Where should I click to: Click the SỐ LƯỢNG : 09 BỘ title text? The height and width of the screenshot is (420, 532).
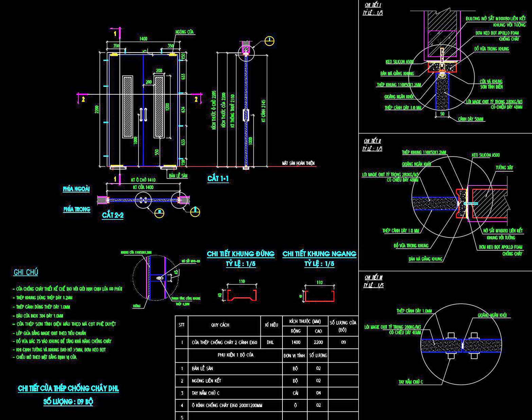(68, 402)
